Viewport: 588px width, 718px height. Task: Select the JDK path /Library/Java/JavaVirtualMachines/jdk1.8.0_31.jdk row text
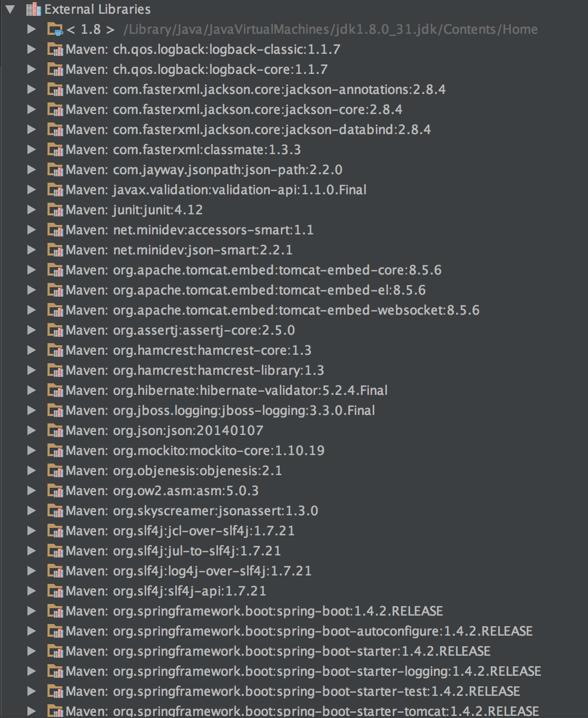330,30
